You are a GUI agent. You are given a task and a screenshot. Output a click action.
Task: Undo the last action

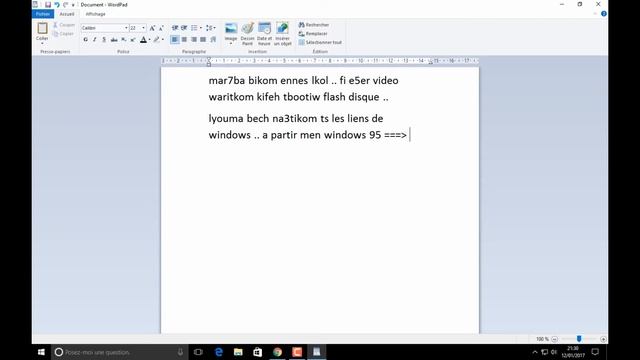(57, 4)
